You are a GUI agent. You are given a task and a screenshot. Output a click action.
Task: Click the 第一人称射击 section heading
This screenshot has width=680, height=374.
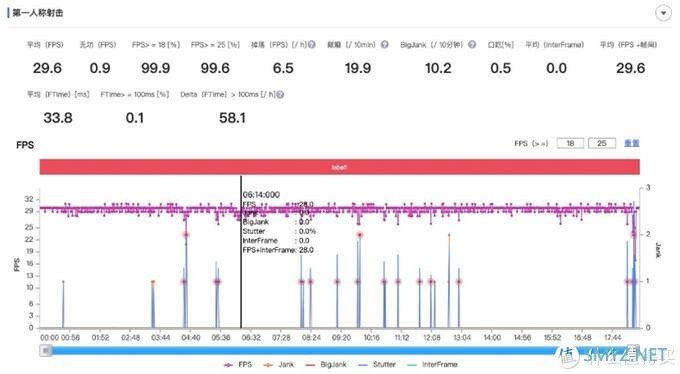pyautogui.click(x=38, y=13)
